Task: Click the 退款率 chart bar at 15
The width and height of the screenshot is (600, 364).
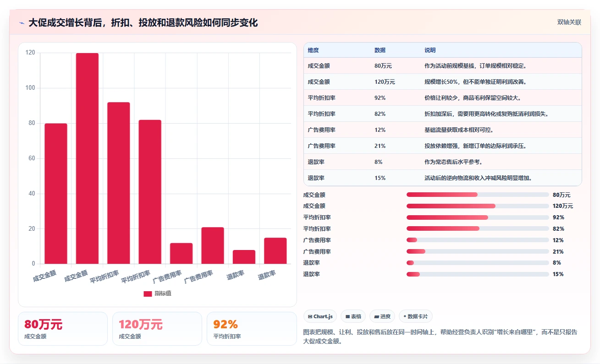Action: (x=275, y=251)
